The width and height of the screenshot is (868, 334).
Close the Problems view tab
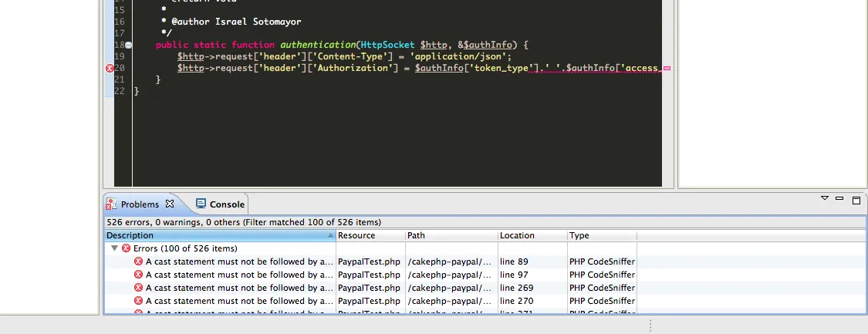pos(170,204)
